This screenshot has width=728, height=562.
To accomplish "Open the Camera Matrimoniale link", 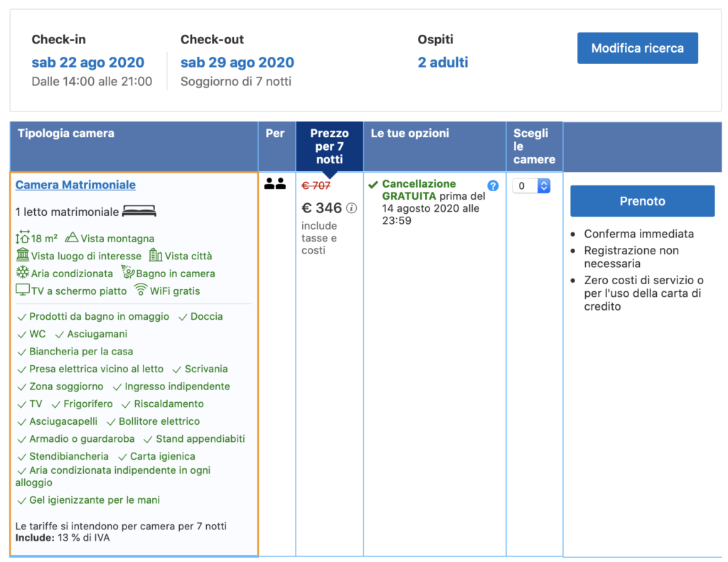I will tap(75, 185).
